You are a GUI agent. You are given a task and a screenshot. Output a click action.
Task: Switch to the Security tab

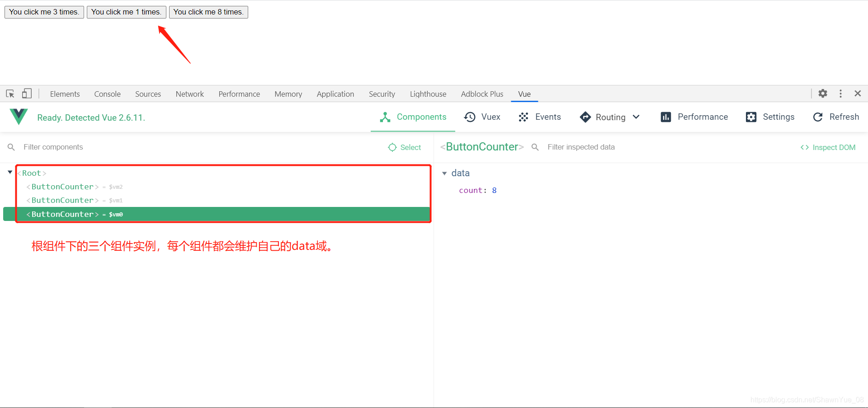[382, 94]
